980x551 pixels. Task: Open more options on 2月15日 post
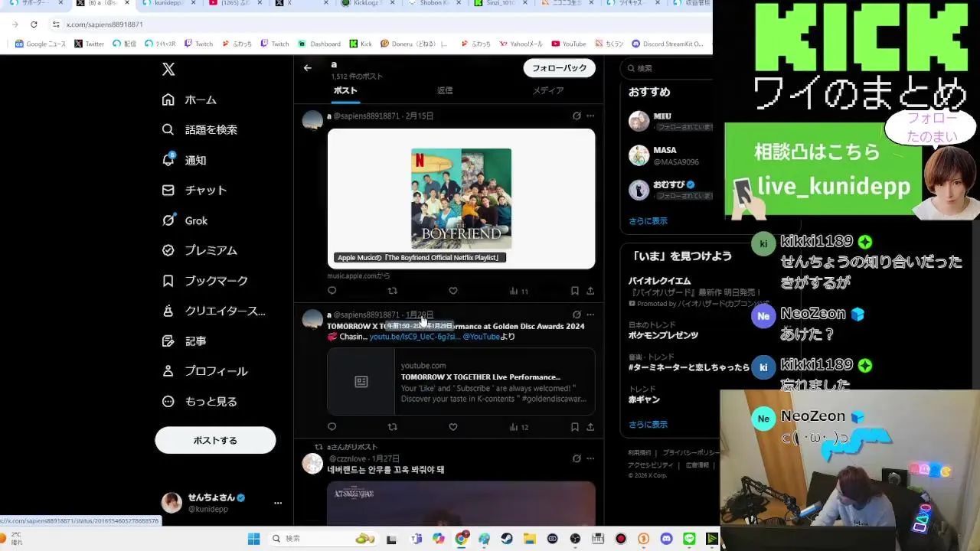(x=590, y=116)
